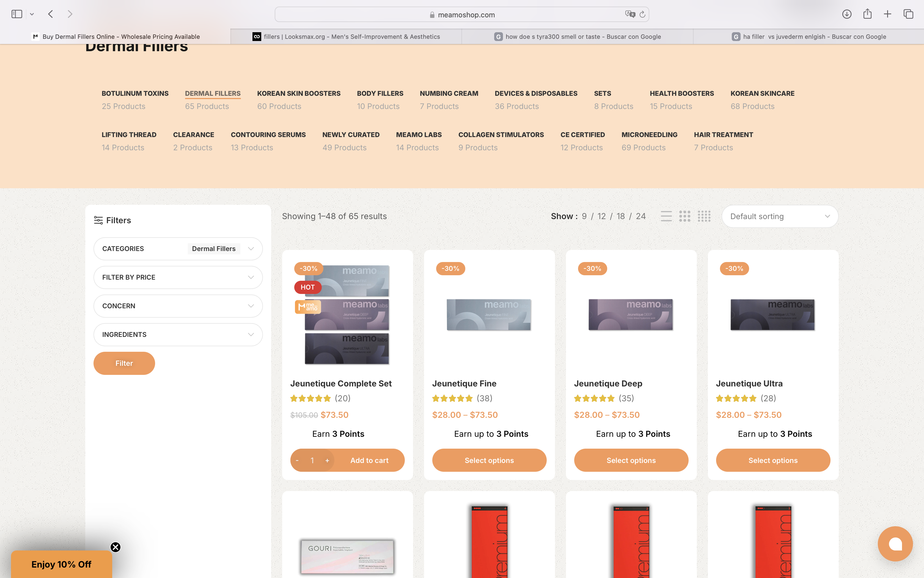Image resolution: width=924 pixels, height=578 pixels.
Task: Go back to previous page
Action: 50,14
